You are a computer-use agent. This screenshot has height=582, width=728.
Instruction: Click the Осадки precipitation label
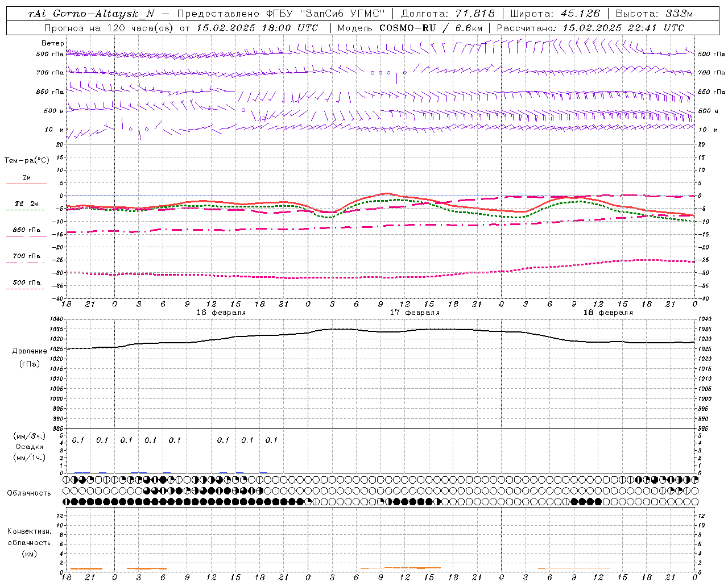tap(30, 447)
